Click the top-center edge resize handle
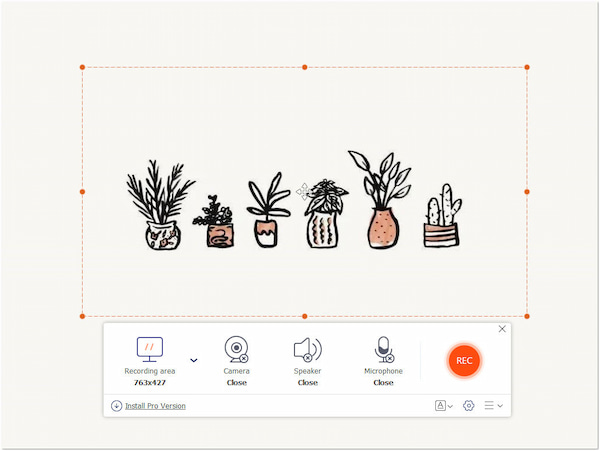The width and height of the screenshot is (600, 451). [x=305, y=67]
